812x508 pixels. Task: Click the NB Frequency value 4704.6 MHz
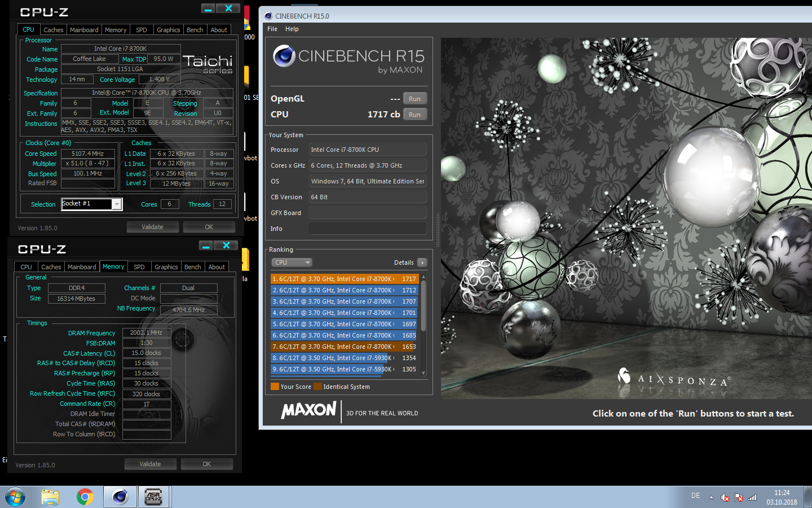(x=188, y=310)
